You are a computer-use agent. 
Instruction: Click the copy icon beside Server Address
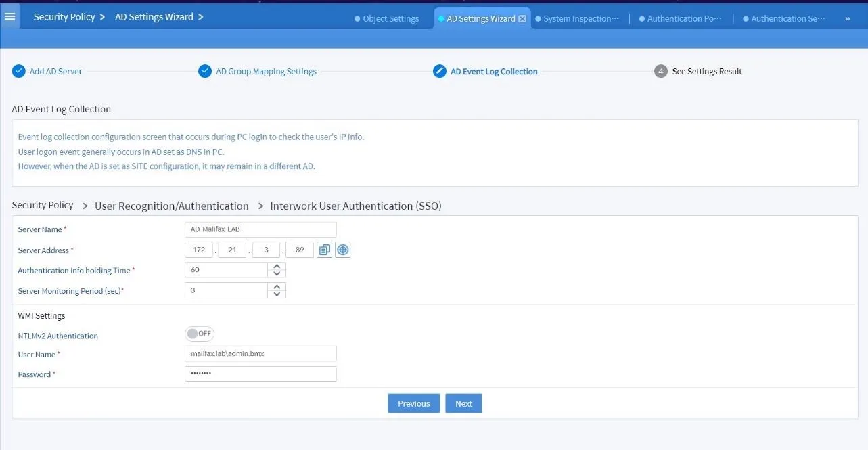pos(323,249)
